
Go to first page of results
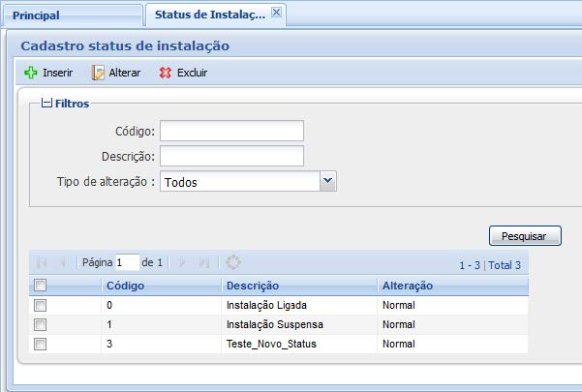[42, 262]
